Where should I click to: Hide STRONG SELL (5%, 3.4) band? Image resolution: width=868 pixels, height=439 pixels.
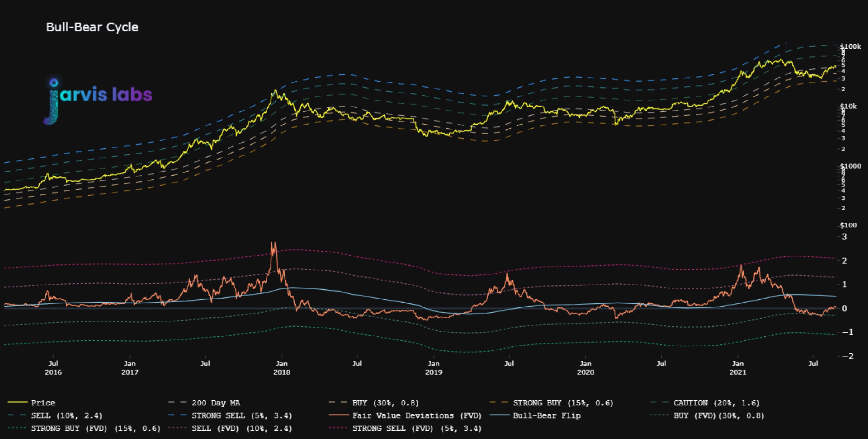point(242,415)
